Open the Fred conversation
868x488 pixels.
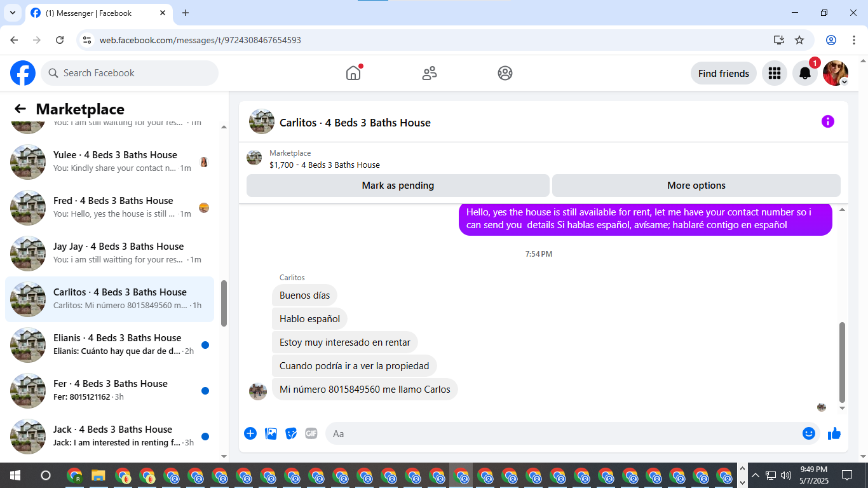(109, 208)
